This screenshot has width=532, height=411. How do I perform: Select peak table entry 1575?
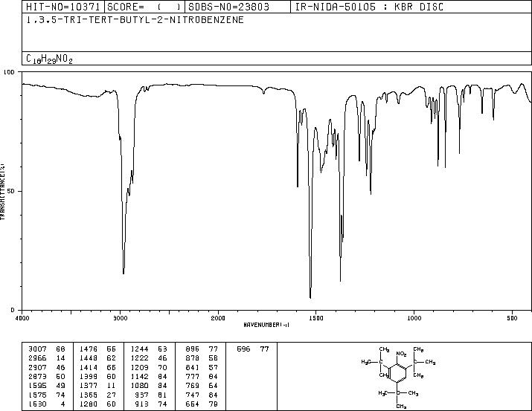point(38,395)
